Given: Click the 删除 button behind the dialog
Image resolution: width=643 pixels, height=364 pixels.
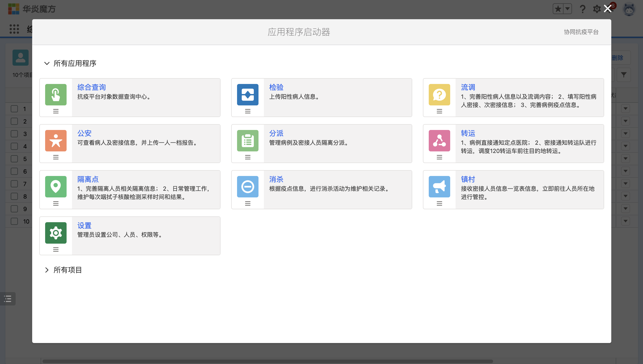Looking at the screenshot, I should 620,58.
